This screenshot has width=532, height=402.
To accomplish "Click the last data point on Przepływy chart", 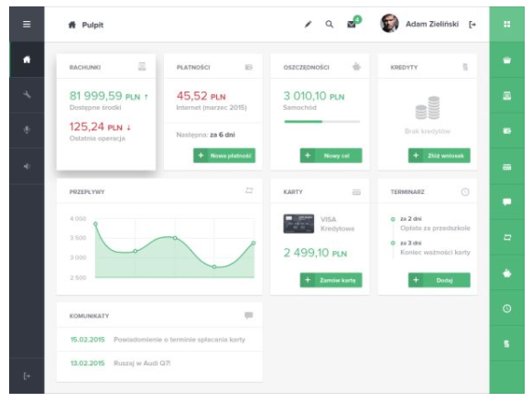I will [254, 243].
